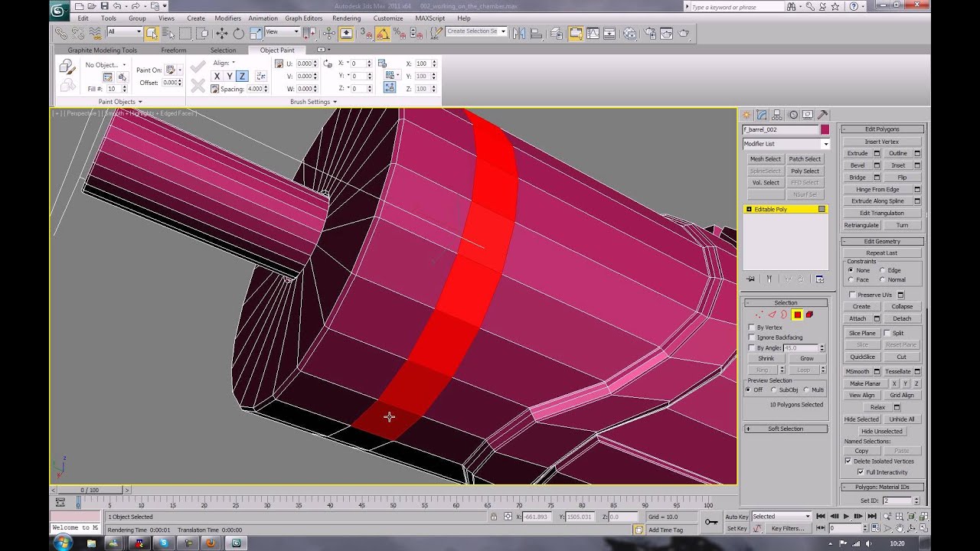Click the QuickSlice button
This screenshot has width=980, height=551.
(x=862, y=357)
